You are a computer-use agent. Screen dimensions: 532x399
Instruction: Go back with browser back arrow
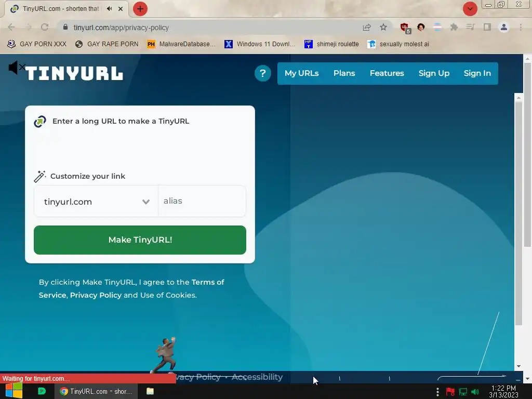[11, 27]
